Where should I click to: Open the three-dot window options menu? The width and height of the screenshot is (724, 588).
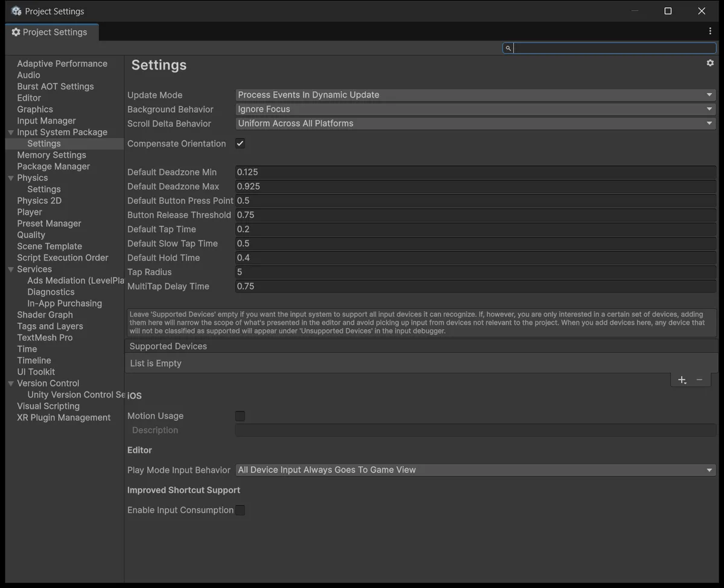710,31
